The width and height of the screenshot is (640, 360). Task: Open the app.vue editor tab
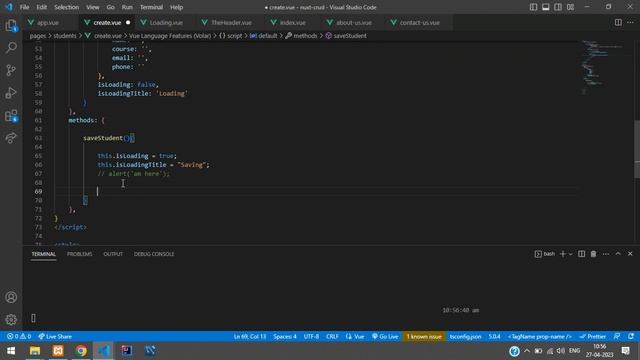[48, 23]
